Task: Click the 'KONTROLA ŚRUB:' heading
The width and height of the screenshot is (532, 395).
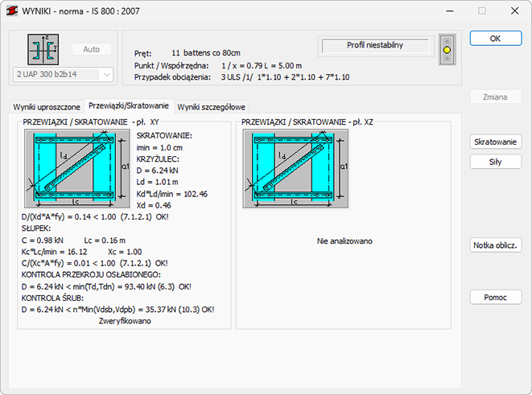Action: click(52, 298)
